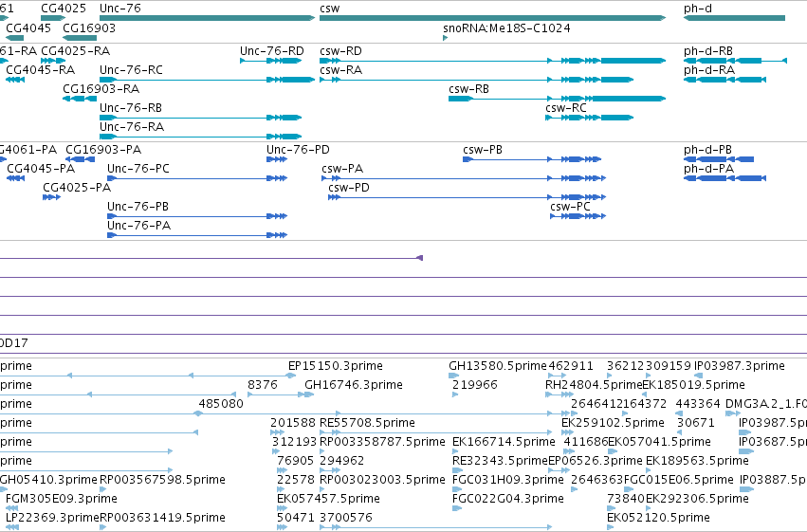Select transcript csw-RD

click(492, 61)
